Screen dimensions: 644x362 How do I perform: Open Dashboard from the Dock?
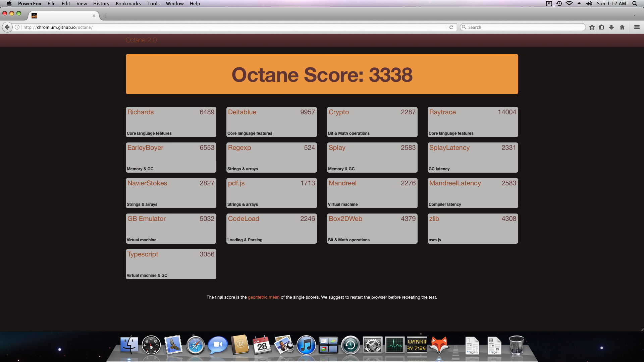pos(151,345)
